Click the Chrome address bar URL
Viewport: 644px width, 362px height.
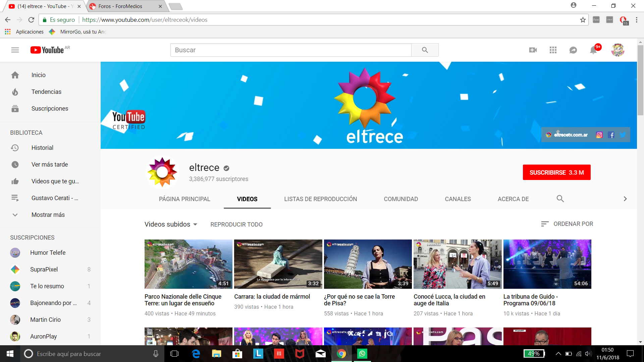(145, 20)
